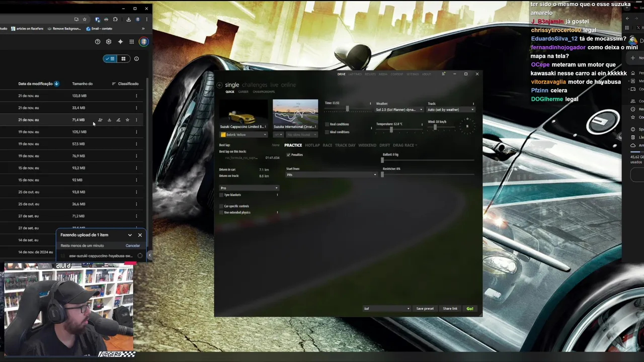644x362 pixels.
Task: Open more actions for 57,5 MB file
Action: click(x=136, y=144)
